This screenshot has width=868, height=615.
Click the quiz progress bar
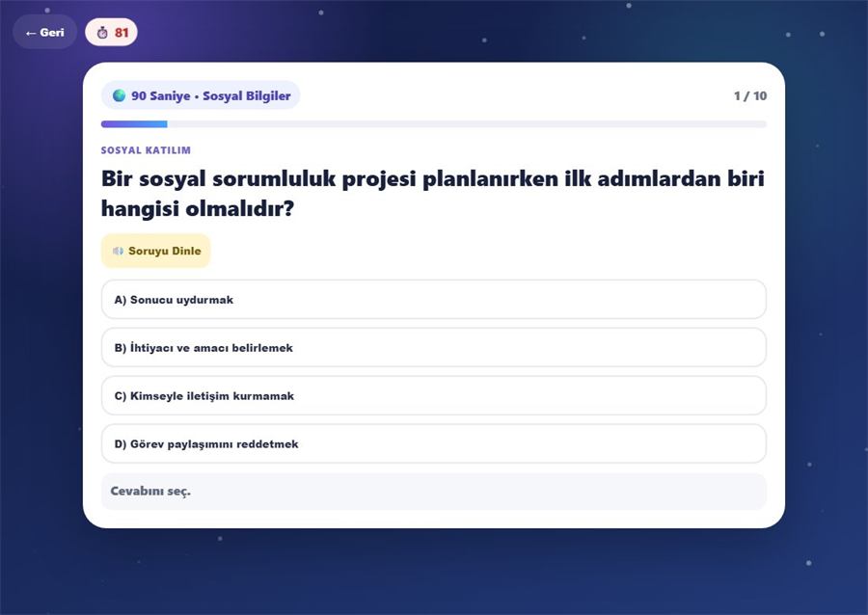point(434,124)
